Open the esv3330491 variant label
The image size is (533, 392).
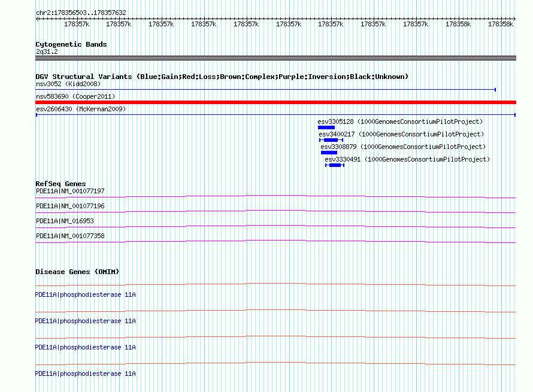(407, 159)
